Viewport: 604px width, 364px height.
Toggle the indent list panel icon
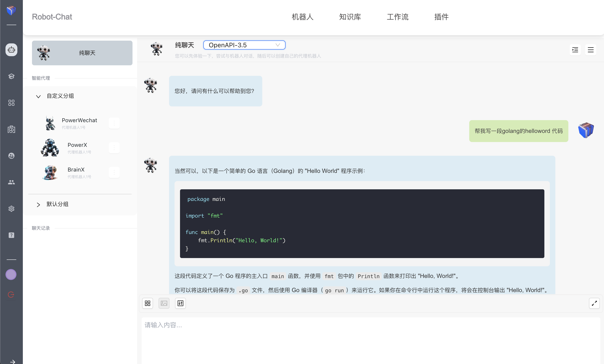pos(575,50)
